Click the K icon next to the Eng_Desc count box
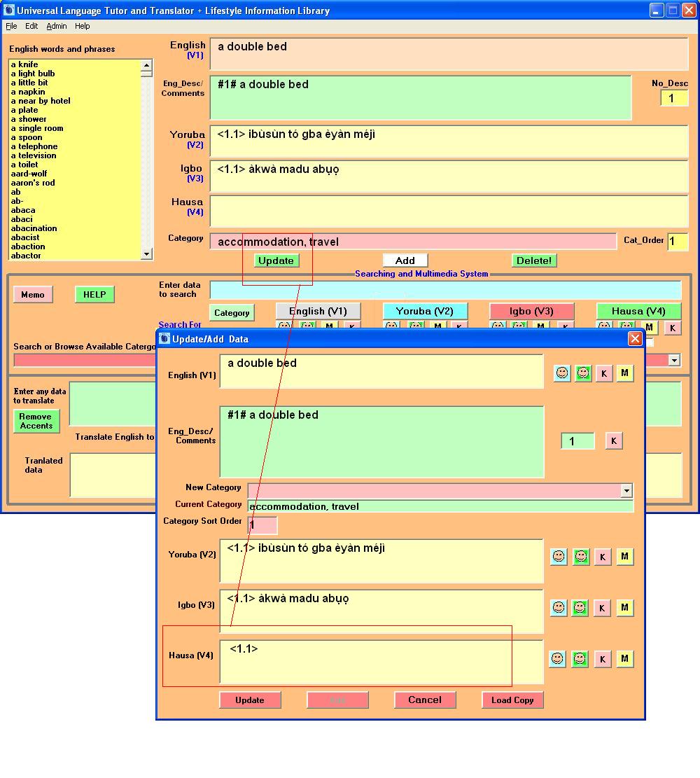 pyautogui.click(x=613, y=440)
